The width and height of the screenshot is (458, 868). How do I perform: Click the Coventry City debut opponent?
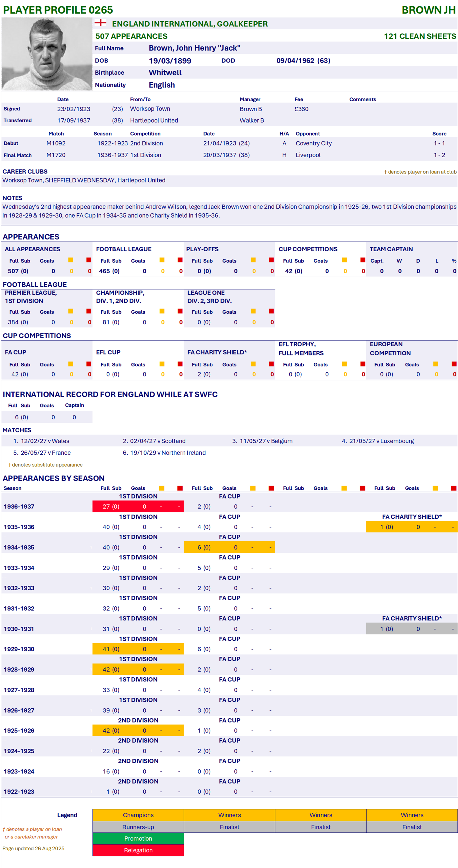pos(314,143)
